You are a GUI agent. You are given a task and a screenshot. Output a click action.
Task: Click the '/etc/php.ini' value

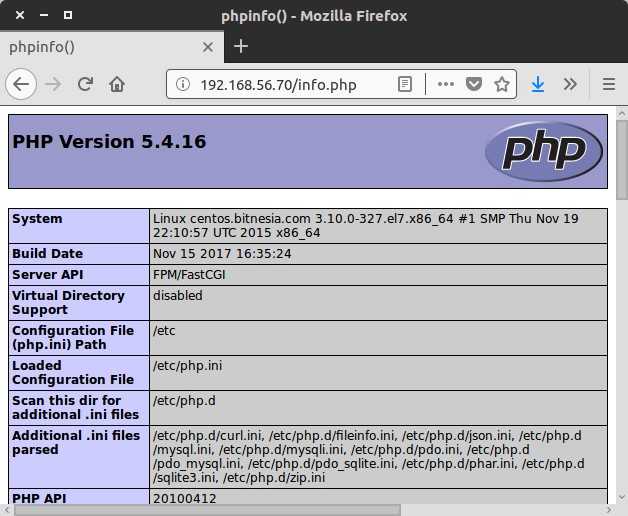tap(187, 366)
